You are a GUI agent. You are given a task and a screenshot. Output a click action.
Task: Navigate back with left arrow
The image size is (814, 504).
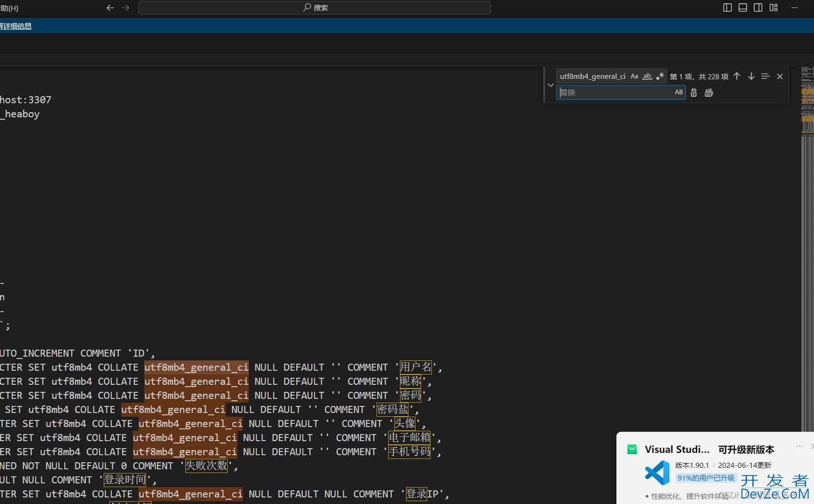point(110,8)
